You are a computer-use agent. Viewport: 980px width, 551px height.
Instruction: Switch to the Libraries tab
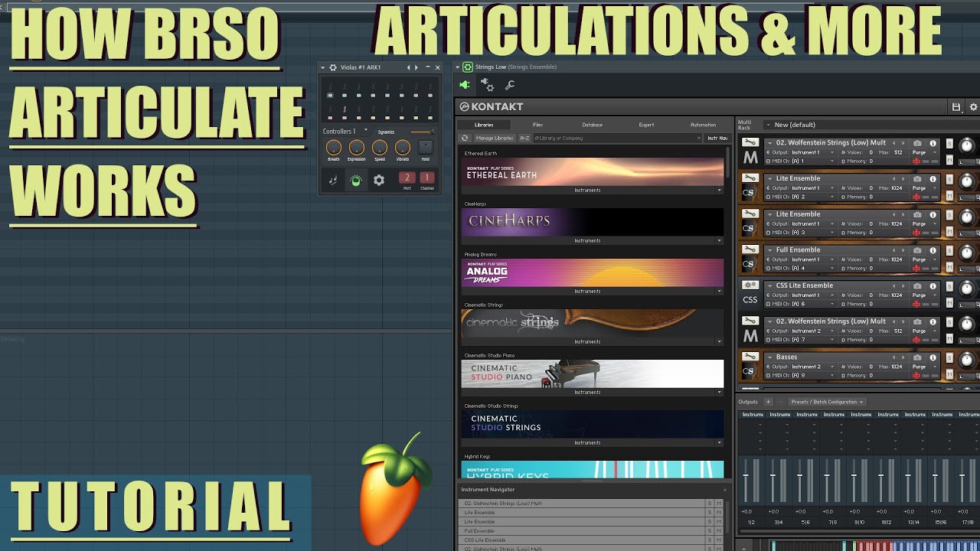click(484, 125)
